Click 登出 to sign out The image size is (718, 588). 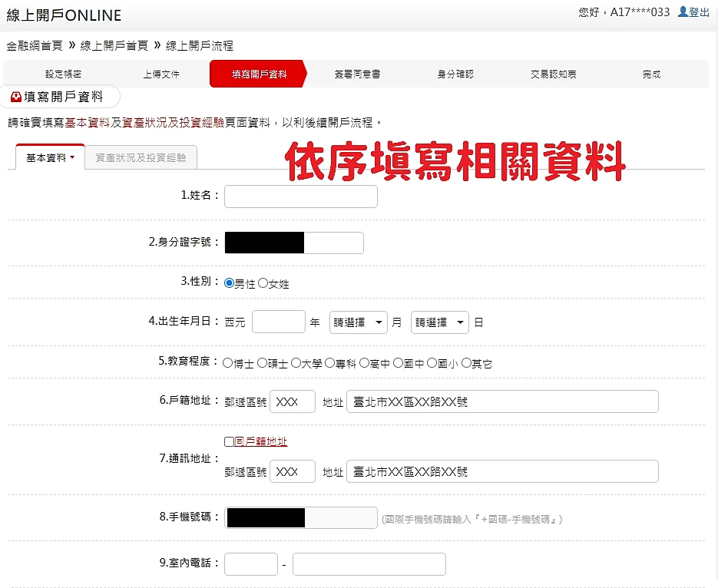click(699, 13)
